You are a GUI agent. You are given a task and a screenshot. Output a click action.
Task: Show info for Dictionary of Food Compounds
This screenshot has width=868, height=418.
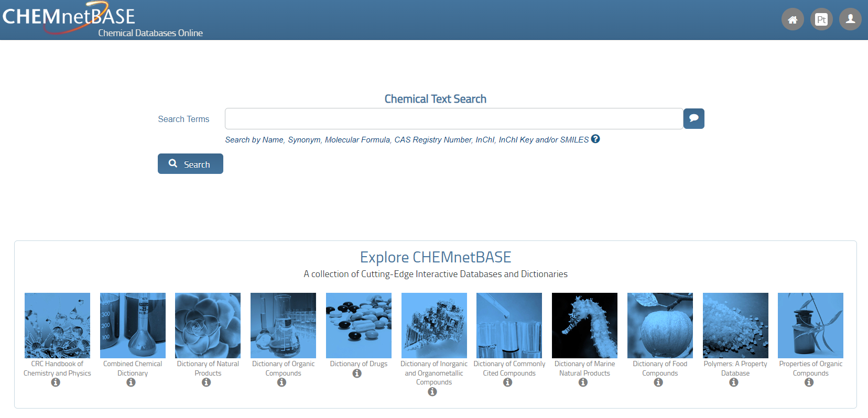(x=658, y=382)
